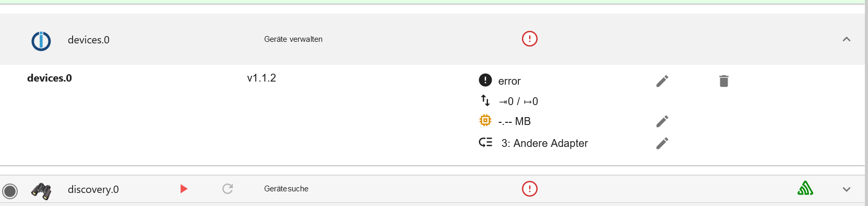Start the discovery.0 instance with play button
This screenshot has width=868, height=206.
pos(184,189)
